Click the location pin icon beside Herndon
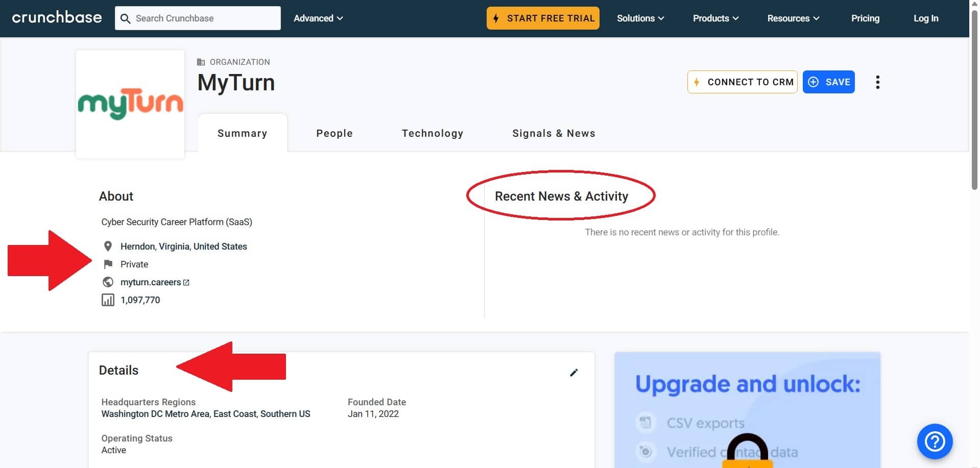 tap(108, 246)
